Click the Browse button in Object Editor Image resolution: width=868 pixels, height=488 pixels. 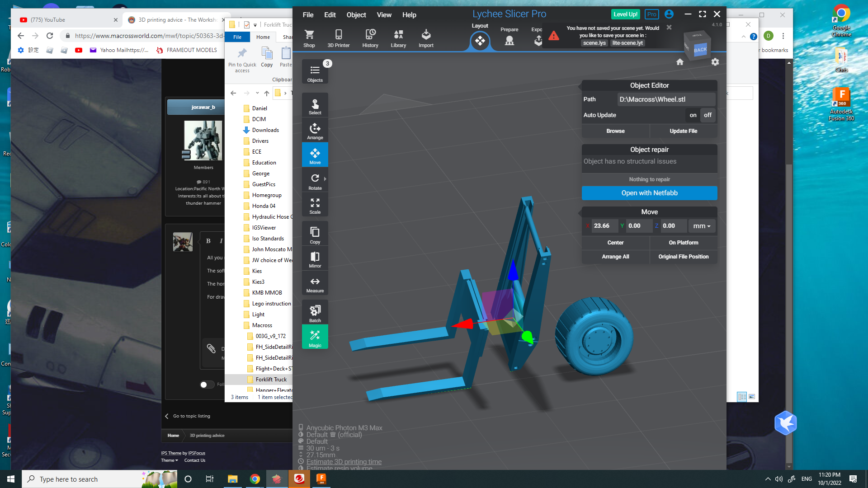click(615, 131)
